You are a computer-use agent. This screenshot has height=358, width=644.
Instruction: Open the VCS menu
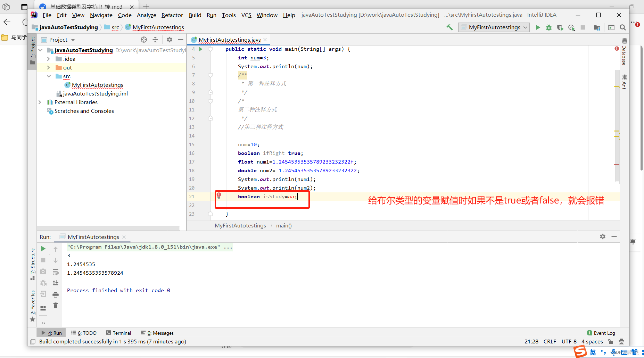(x=246, y=15)
